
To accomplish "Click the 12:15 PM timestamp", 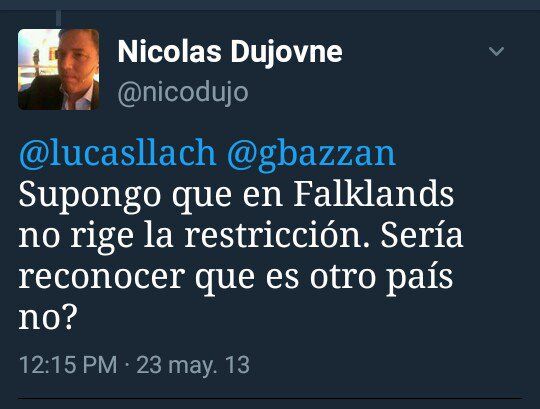I will pos(68,365).
